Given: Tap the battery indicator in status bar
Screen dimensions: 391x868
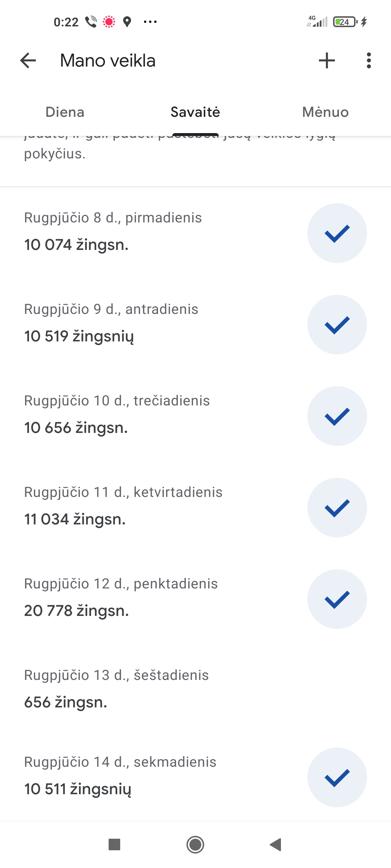Looking at the screenshot, I should pyautogui.click(x=345, y=22).
